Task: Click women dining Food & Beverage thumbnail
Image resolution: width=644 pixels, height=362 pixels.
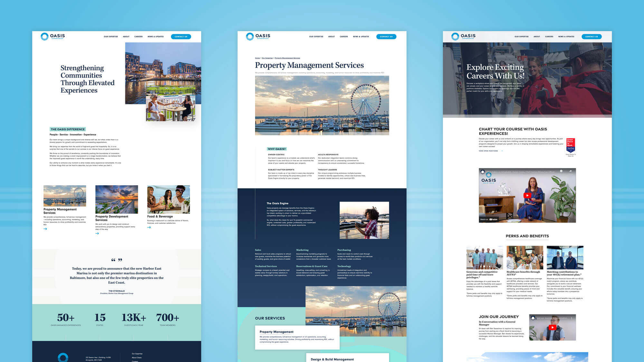Action: pyautogui.click(x=168, y=199)
